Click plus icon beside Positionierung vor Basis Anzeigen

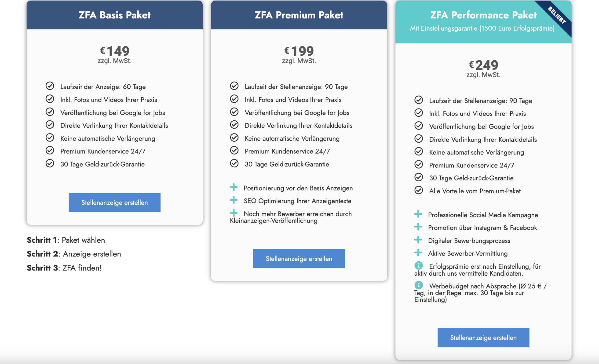pos(234,187)
